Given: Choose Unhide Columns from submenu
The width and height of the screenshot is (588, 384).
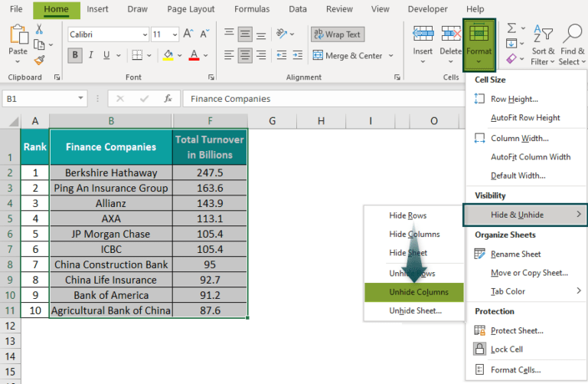Looking at the screenshot, I should click(x=414, y=292).
